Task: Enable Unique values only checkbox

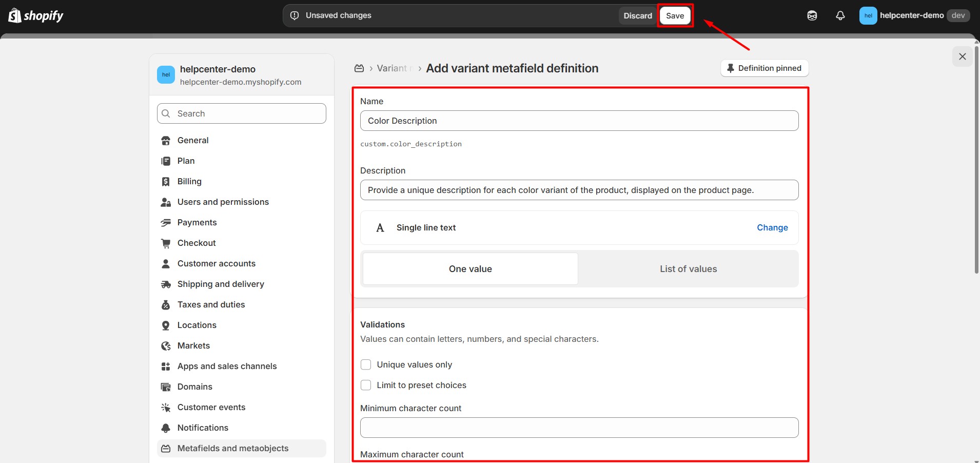Action: [x=366, y=365]
